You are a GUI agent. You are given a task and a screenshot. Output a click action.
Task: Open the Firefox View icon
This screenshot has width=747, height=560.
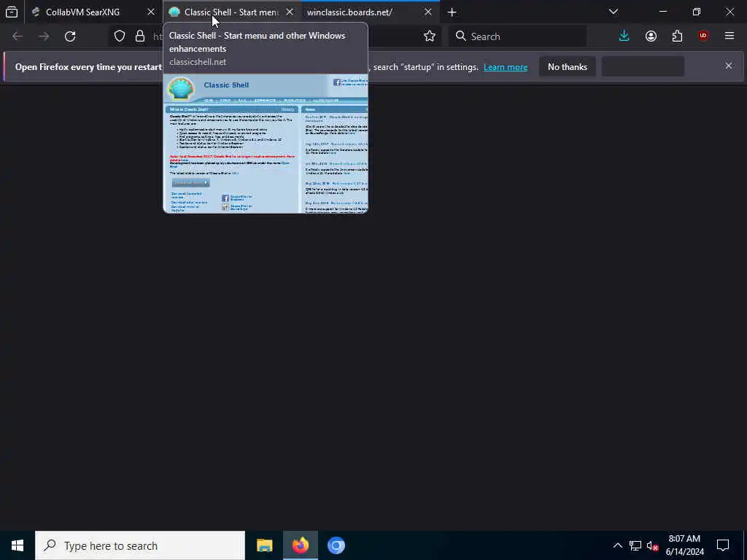[x=12, y=12]
